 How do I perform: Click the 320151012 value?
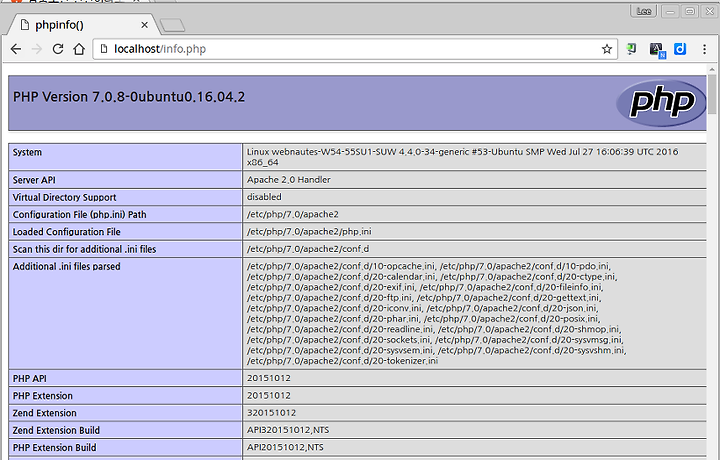pos(271,413)
